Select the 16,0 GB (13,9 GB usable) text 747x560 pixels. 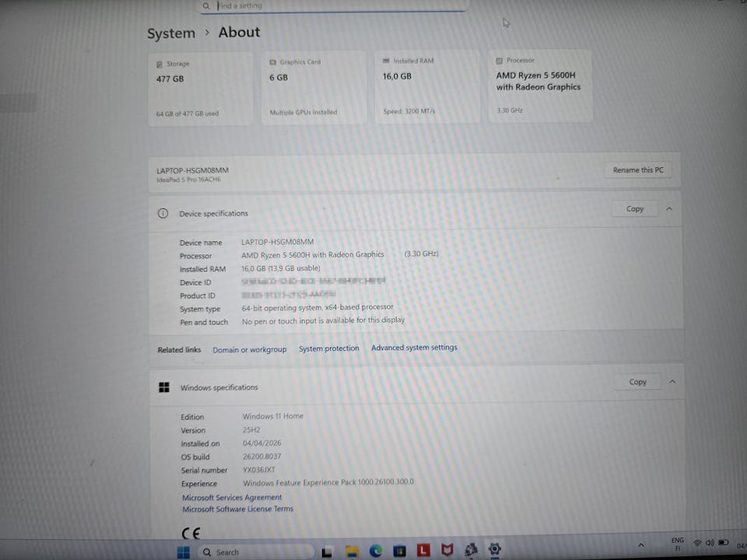pyautogui.click(x=281, y=268)
